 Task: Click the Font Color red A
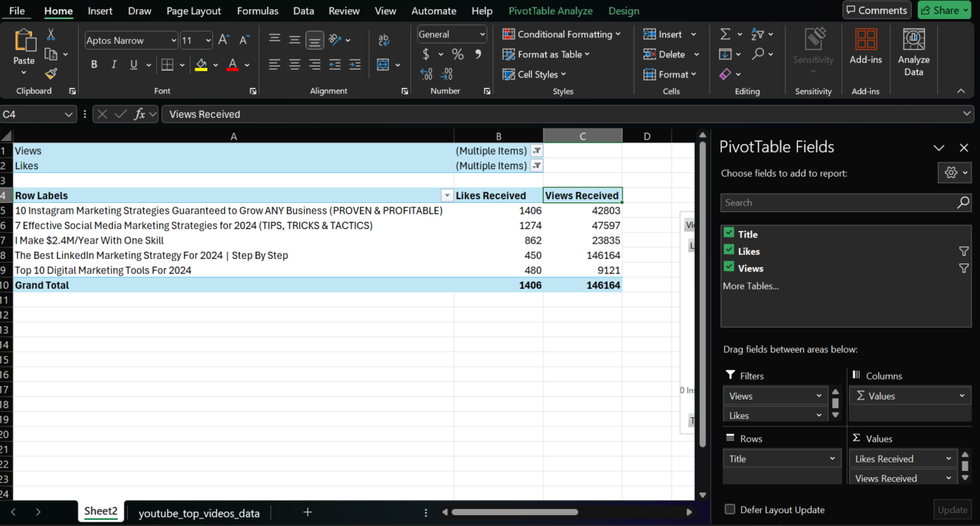(x=232, y=64)
